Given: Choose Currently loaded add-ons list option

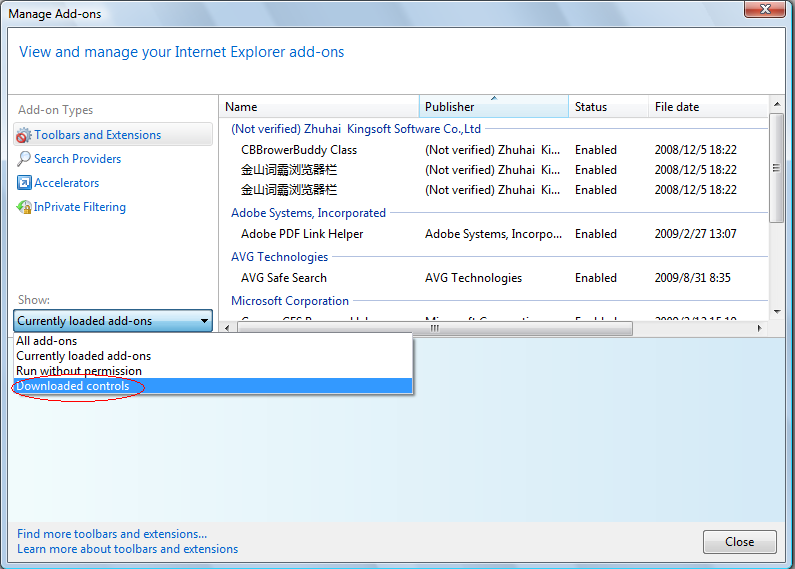Looking at the screenshot, I should coord(213,356).
